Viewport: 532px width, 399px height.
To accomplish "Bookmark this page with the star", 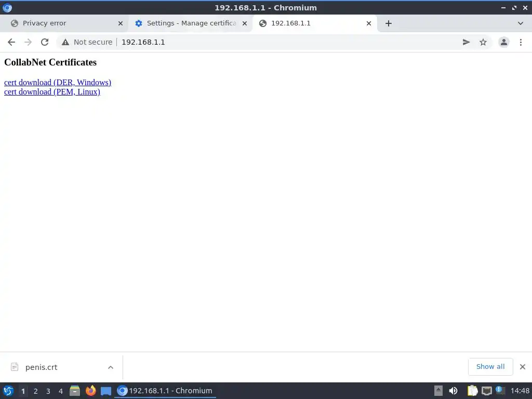I will [483, 42].
